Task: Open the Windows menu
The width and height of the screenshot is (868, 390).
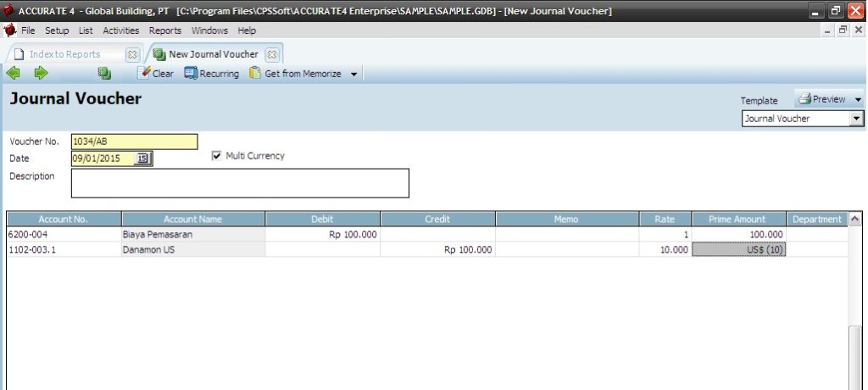Action: tap(210, 31)
